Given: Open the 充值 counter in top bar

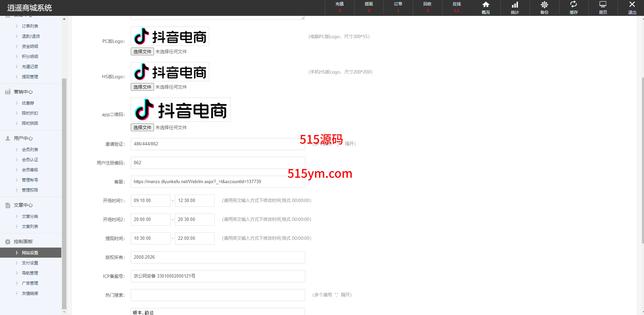Looking at the screenshot, I should [339, 7].
